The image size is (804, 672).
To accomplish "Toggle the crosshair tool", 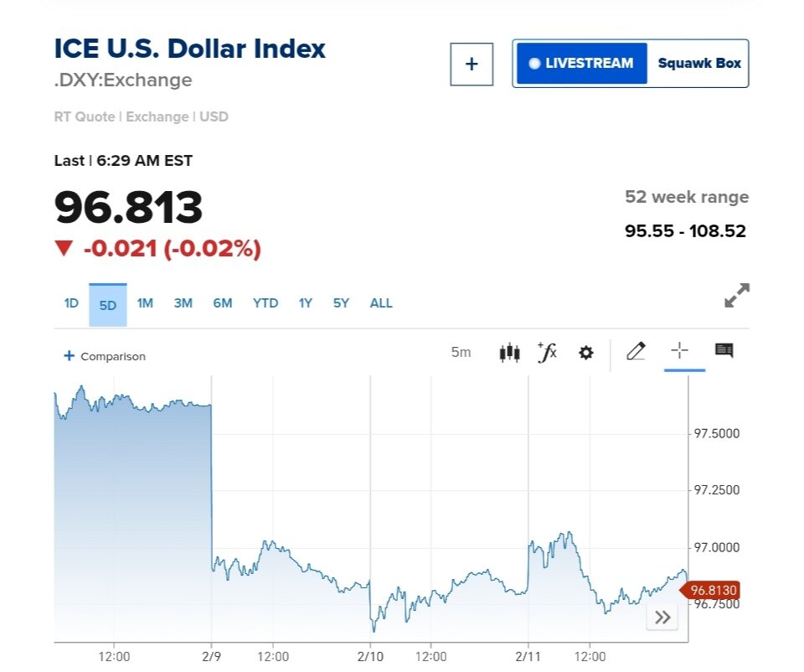I will tap(679, 351).
